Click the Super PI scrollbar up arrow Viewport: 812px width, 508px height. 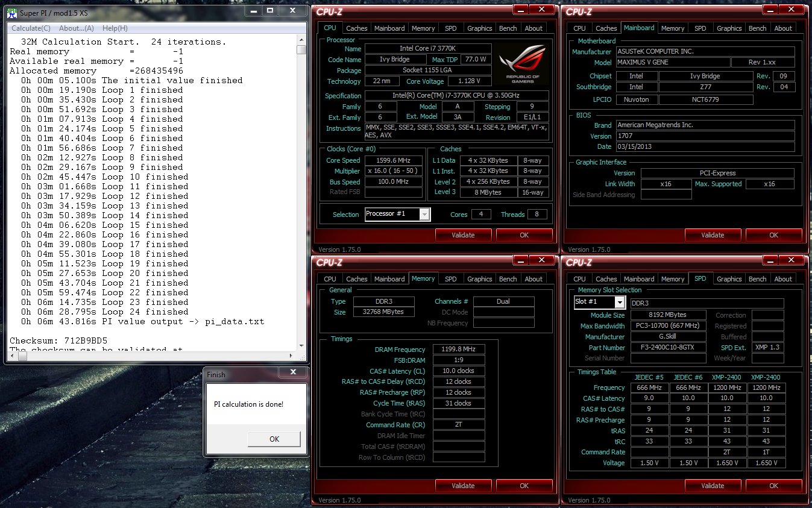coord(301,40)
